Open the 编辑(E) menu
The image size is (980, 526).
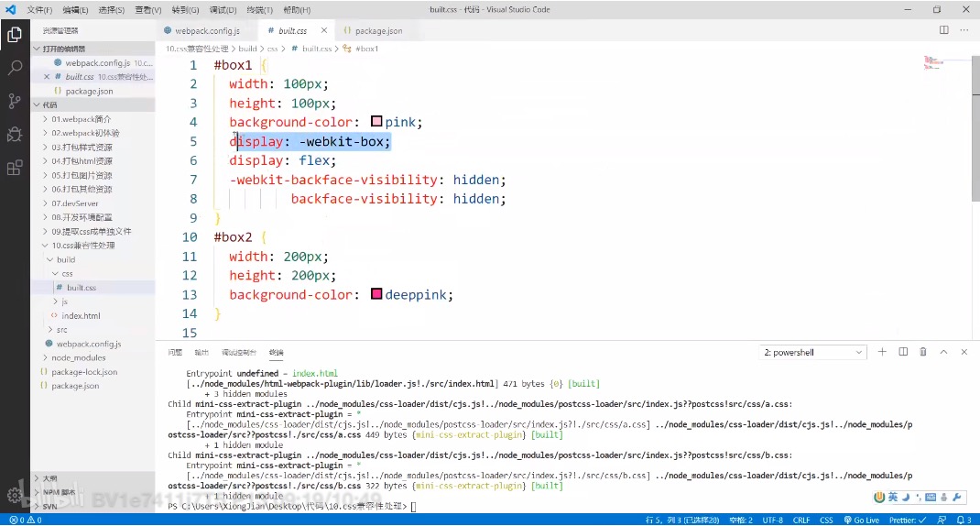coord(76,9)
